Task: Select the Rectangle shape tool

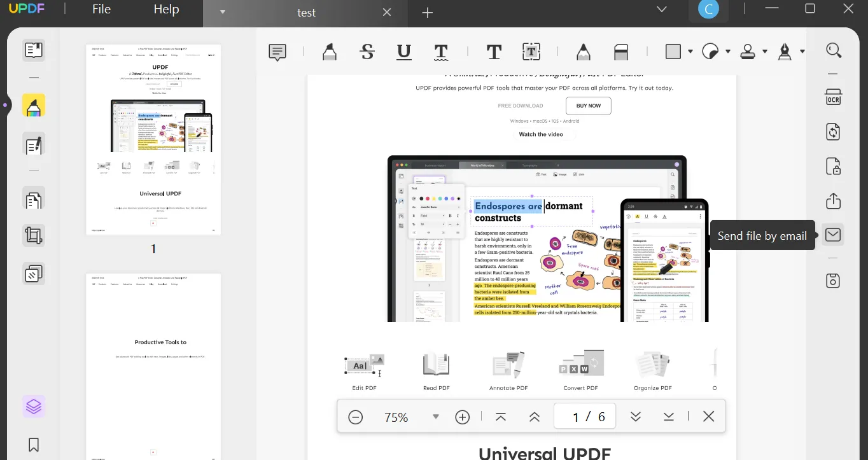Action: (673, 51)
